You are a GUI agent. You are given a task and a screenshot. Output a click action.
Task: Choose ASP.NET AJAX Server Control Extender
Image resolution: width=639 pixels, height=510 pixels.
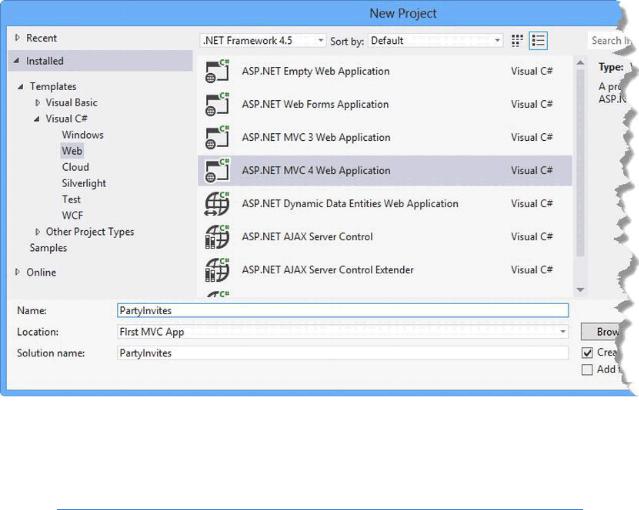(385, 269)
